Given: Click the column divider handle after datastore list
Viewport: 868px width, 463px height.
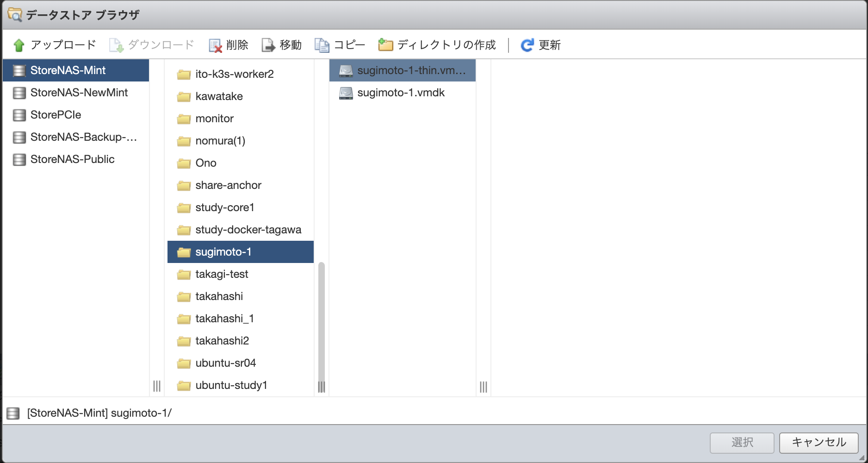Looking at the screenshot, I should coord(157,386).
